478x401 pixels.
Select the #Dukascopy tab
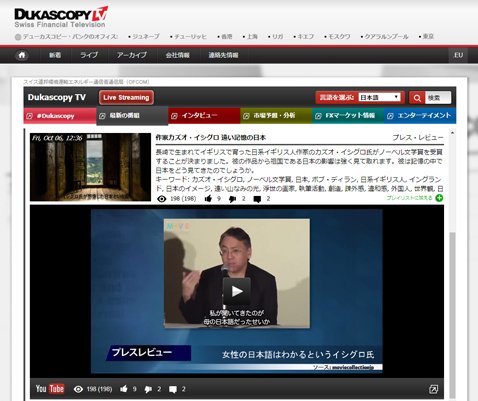click(x=60, y=116)
